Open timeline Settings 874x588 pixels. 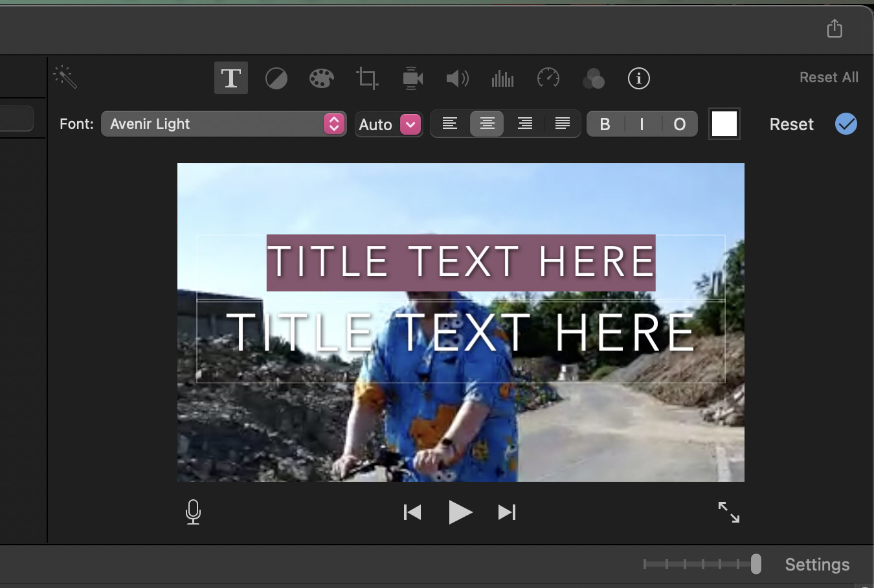point(817,565)
